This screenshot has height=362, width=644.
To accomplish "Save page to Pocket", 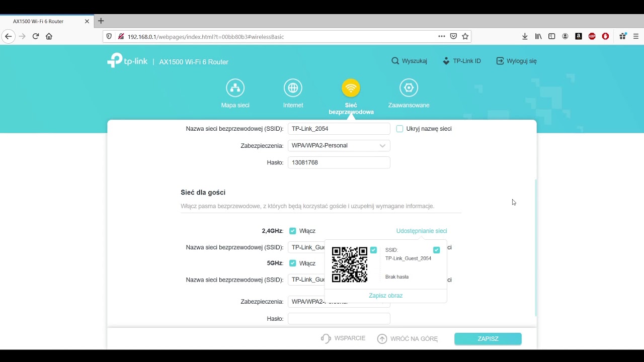I will (453, 36).
